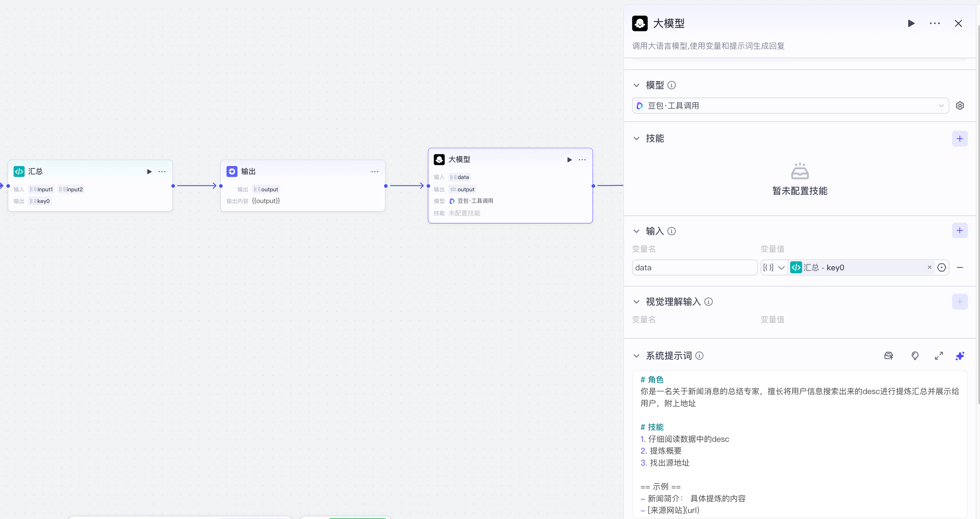The image size is (980, 519).
Task: Remove the data variable with minus icon
Action: (x=960, y=267)
